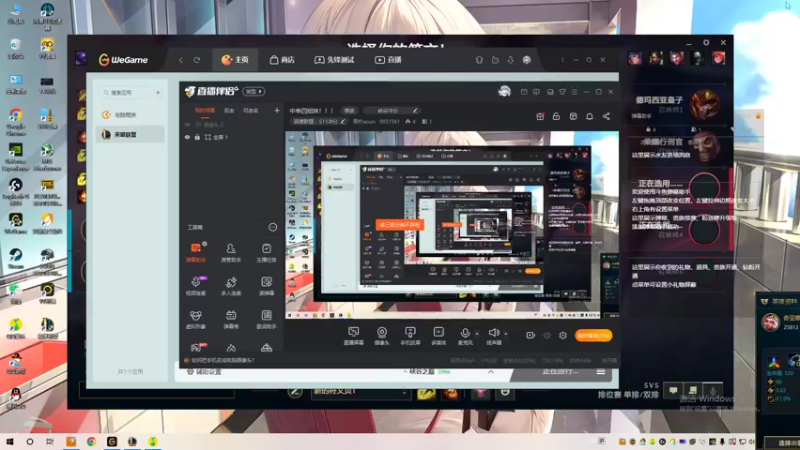Screen dimensions: 800x450
Task: Open the hamburger menu beside 正在运行
Action: pyautogui.click(x=601, y=372)
